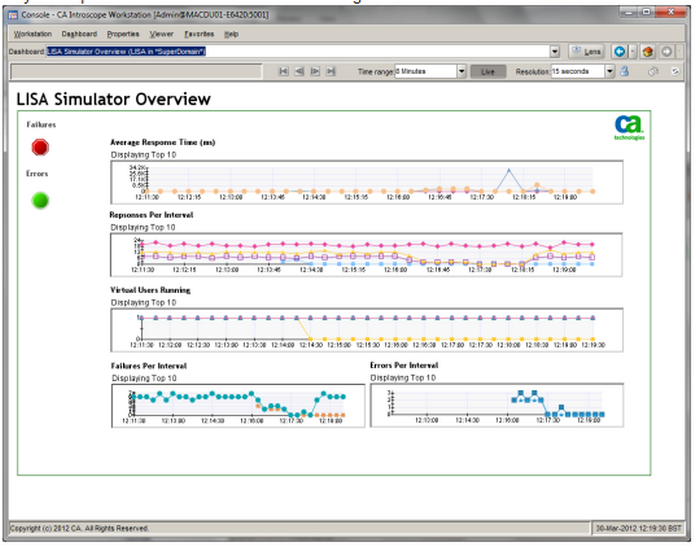Click the green Errors status light
Screen dimensions: 700x547
40,200
